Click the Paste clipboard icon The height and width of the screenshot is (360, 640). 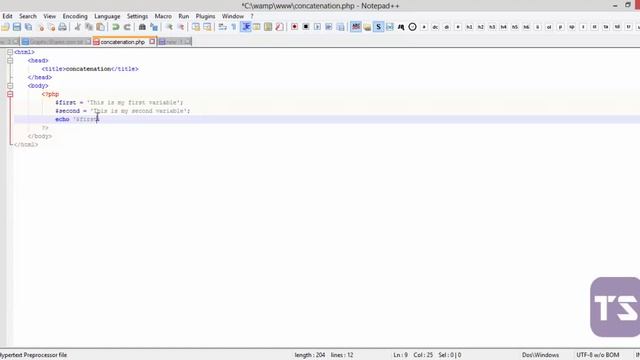pyautogui.click(x=100, y=27)
